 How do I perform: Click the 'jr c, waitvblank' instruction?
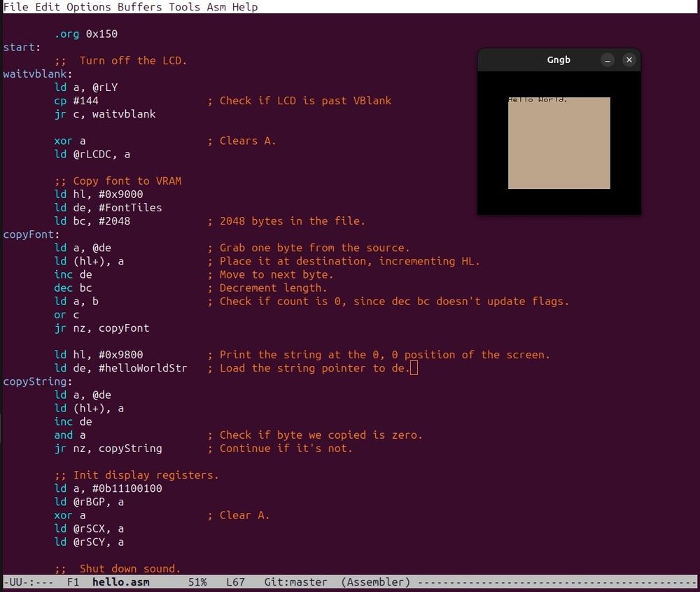[x=105, y=114]
